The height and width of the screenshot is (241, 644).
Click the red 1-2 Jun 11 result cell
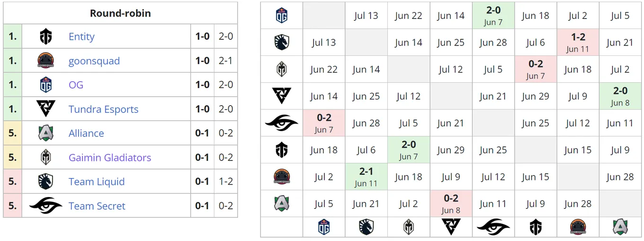pyautogui.click(x=578, y=43)
